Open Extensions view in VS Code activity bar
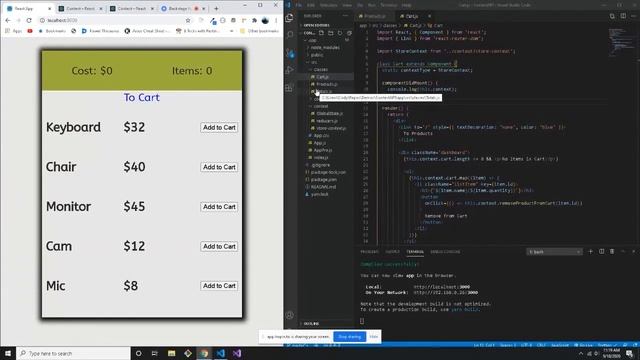The width and height of the screenshot is (640, 360). pyautogui.click(x=290, y=88)
